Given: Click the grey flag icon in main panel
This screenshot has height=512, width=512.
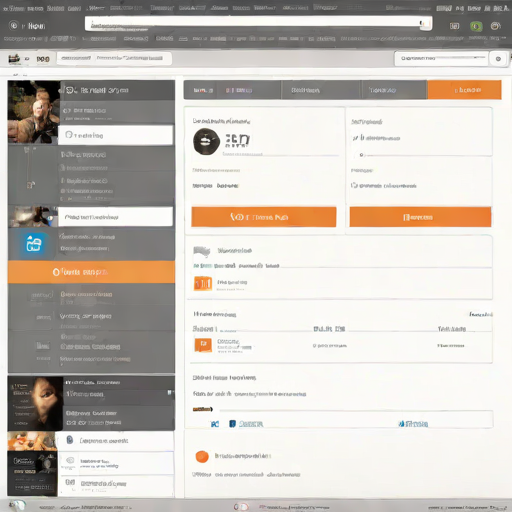Looking at the screenshot, I should point(202,251).
